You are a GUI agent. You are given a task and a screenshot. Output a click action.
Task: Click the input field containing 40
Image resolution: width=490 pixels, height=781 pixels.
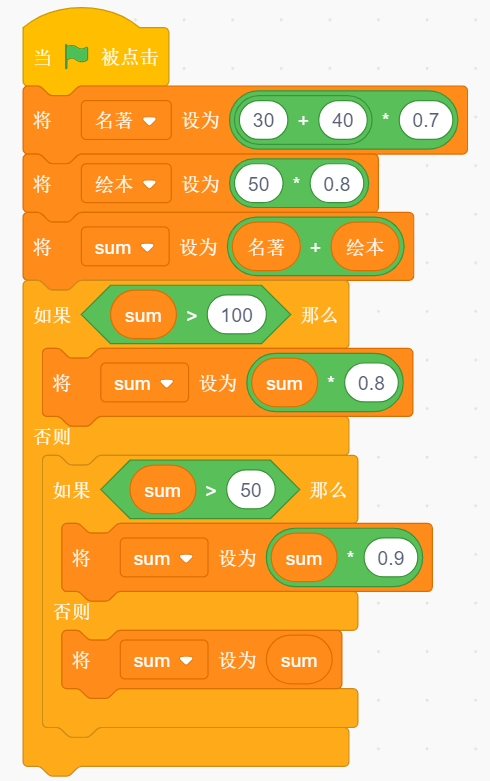click(x=343, y=120)
